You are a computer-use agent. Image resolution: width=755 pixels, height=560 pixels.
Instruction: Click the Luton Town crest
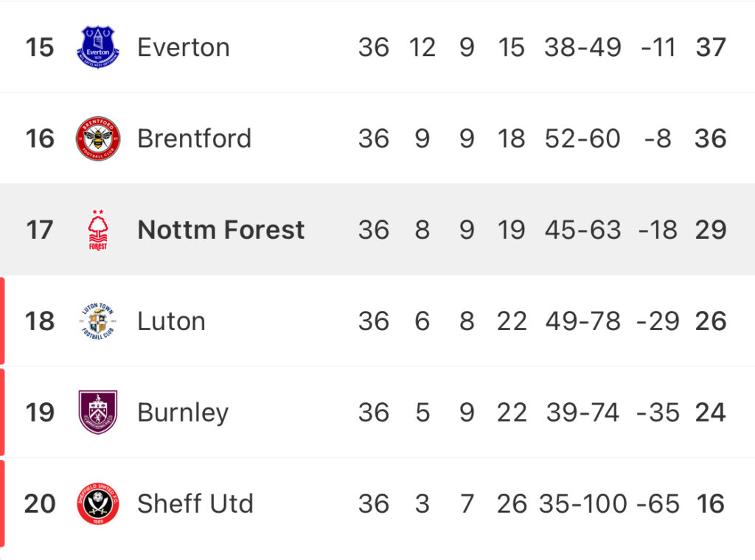98,321
